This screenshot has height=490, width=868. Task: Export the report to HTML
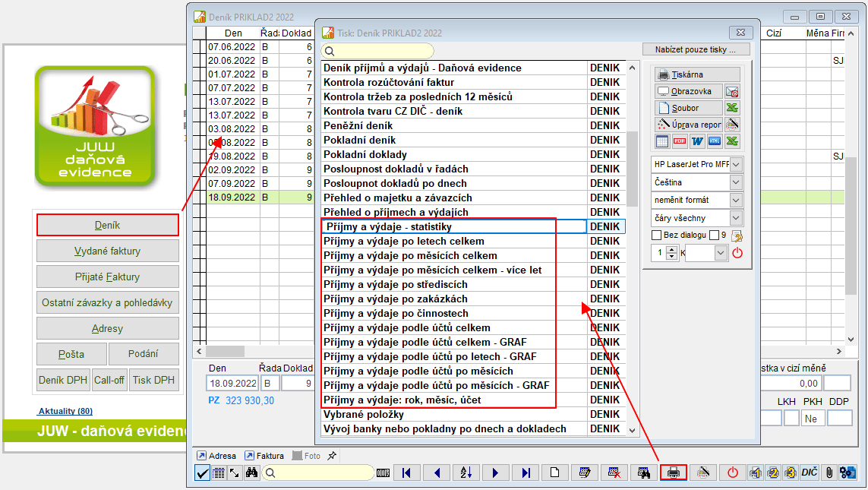[x=715, y=141]
